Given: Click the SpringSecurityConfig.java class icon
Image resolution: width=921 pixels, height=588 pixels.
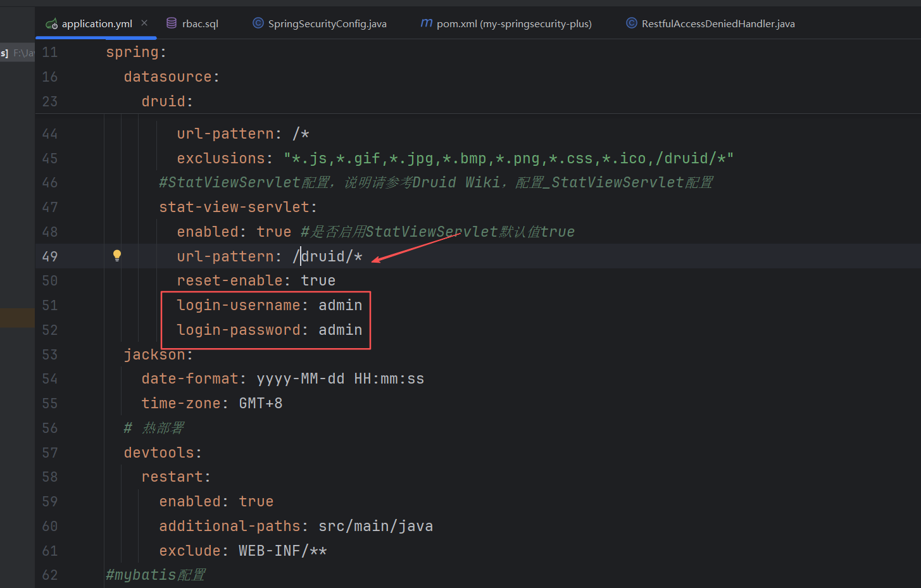Looking at the screenshot, I should pyautogui.click(x=258, y=23).
